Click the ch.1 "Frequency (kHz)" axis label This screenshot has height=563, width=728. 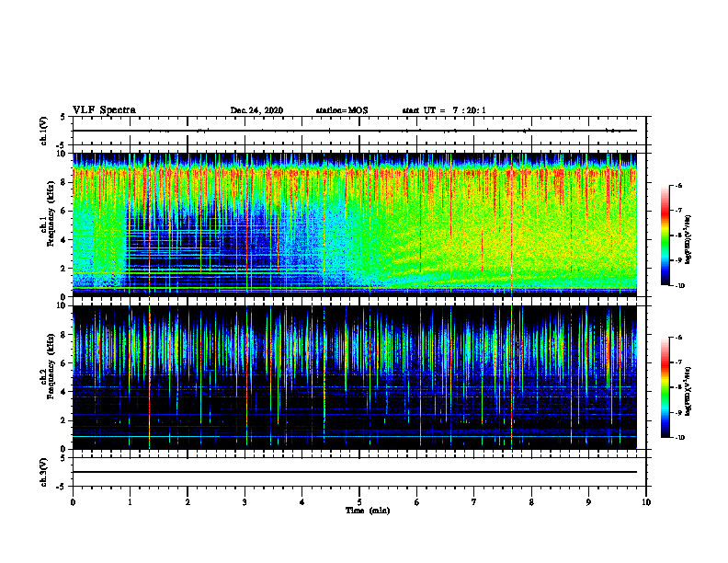[x=51, y=213]
